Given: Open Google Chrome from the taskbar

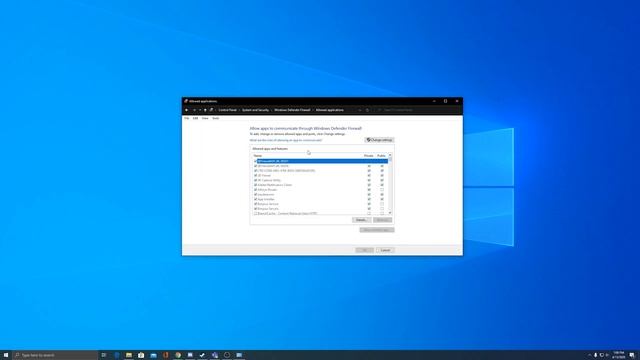Looking at the screenshot, I should point(178,355).
